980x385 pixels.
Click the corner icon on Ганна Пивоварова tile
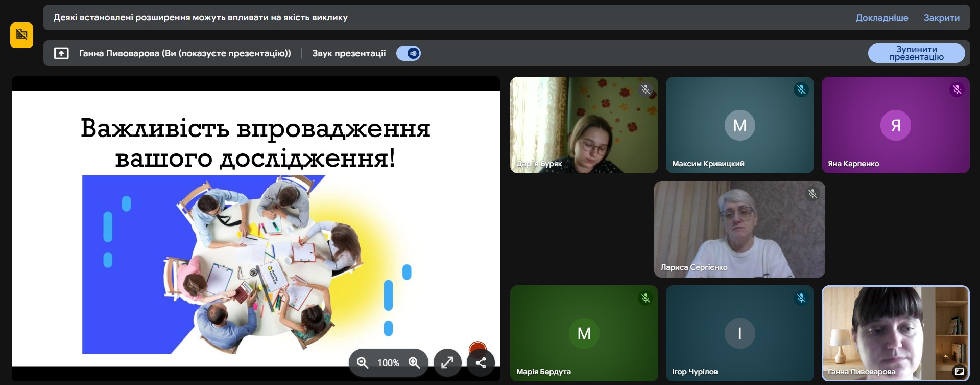[959, 372]
